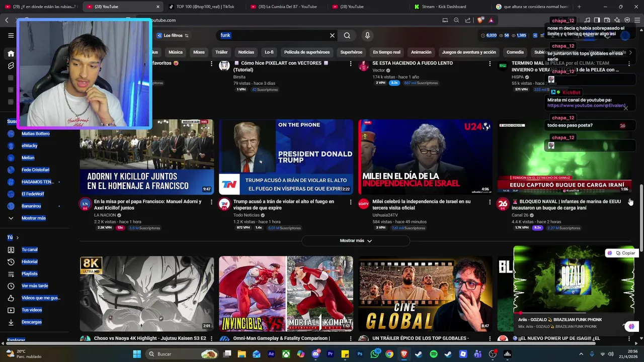Open options menu for Milei Israel video
This screenshot has height=362, width=644.
pyautogui.click(x=490, y=202)
